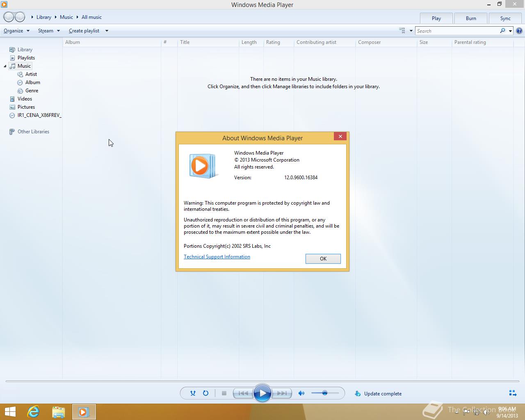The height and width of the screenshot is (420, 525).
Task: Open File Explorer from the taskbar
Action: [x=58, y=412]
